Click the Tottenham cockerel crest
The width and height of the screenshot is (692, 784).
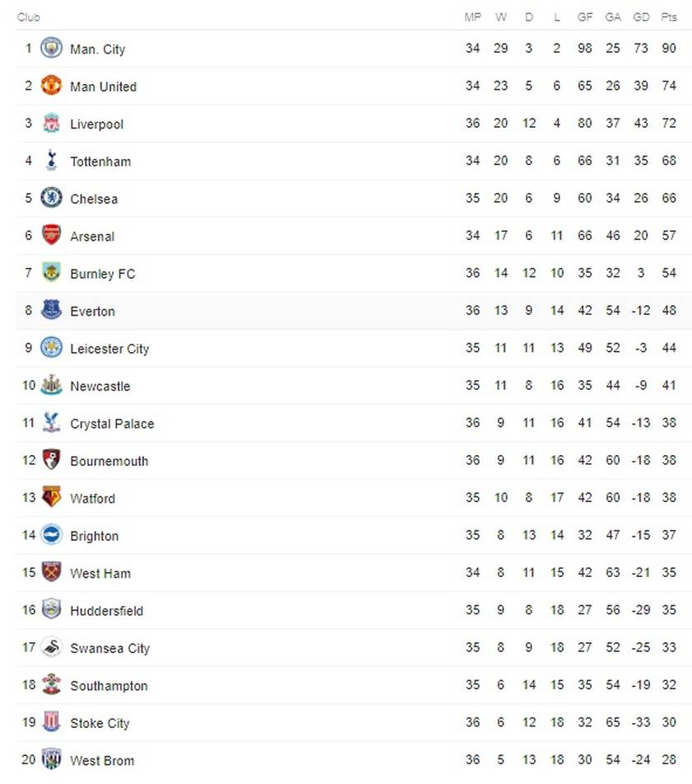tap(51, 160)
